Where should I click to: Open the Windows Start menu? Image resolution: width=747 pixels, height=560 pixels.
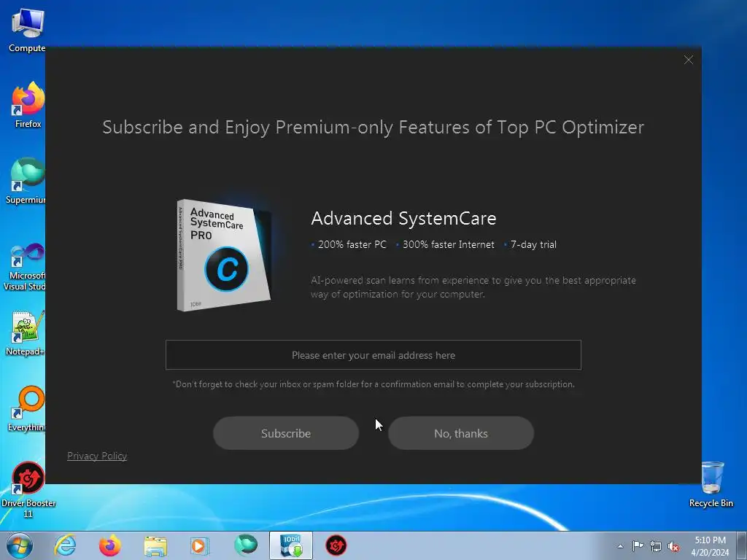[x=19, y=545]
